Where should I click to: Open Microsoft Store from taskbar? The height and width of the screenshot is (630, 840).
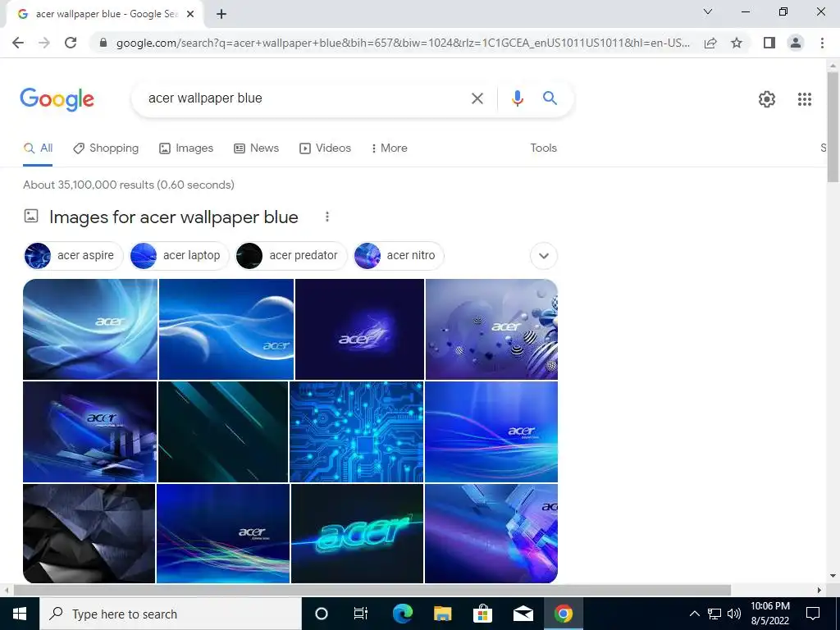click(x=482, y=614)
